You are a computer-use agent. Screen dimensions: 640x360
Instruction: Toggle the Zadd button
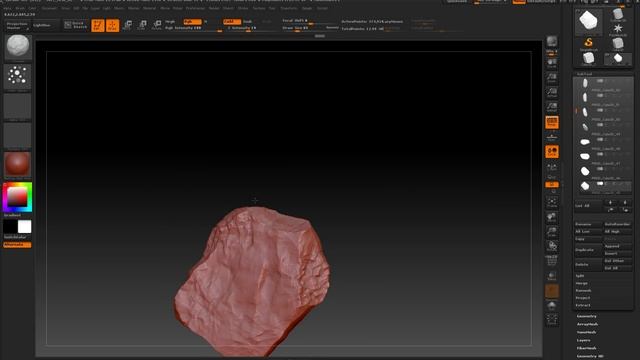(x=232, y=22)
